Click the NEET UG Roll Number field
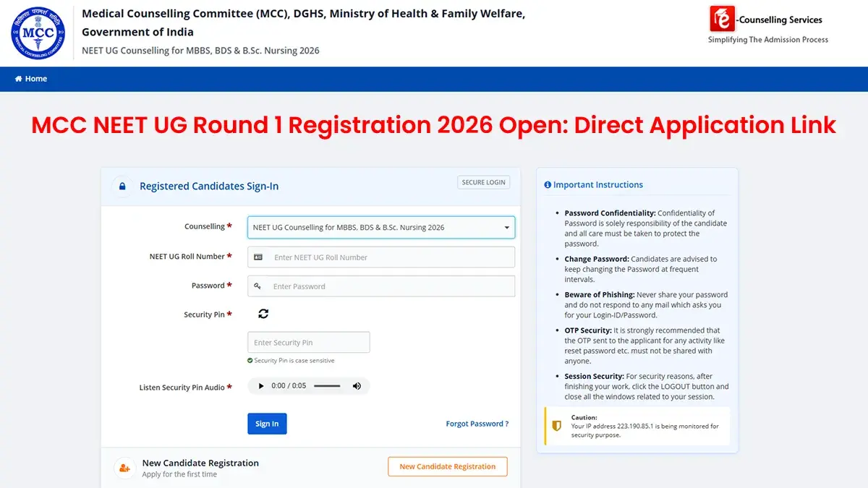 381,257
